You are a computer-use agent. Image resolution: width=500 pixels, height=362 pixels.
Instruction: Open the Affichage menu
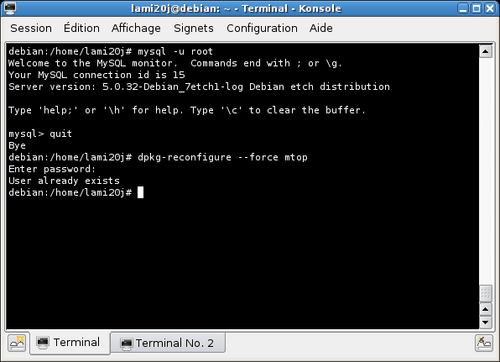[x=136, y=28]
